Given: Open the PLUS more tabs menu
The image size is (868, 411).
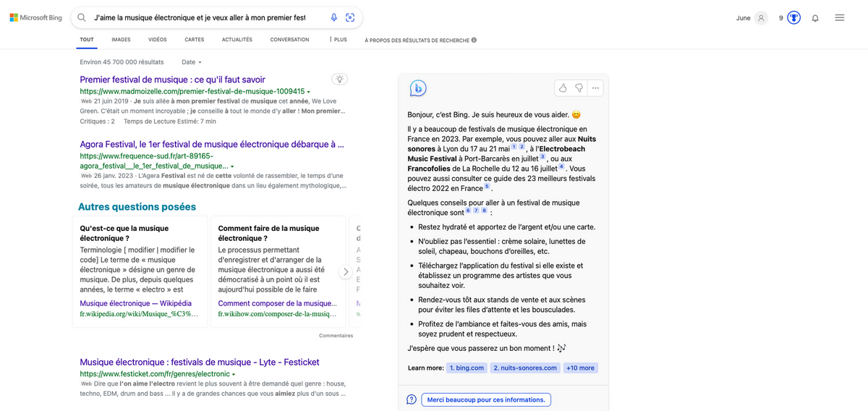Looking at the screenshot, I should click(x=338, y=40).
